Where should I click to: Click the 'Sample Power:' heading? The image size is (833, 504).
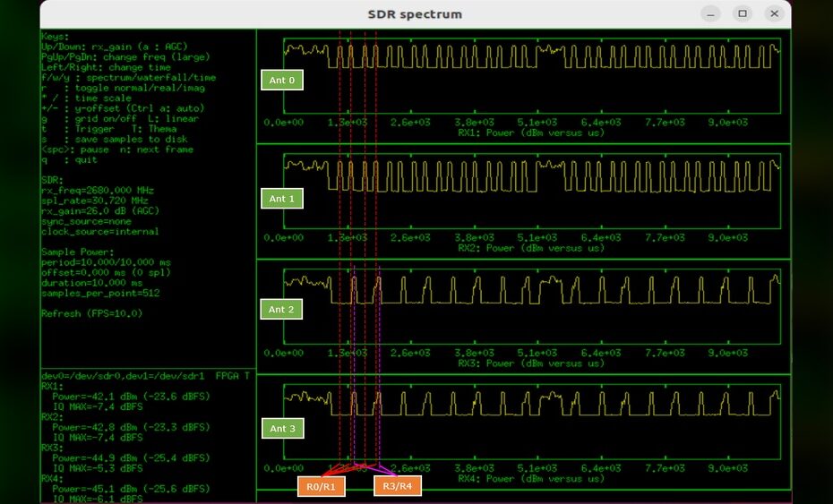point(78,252)
